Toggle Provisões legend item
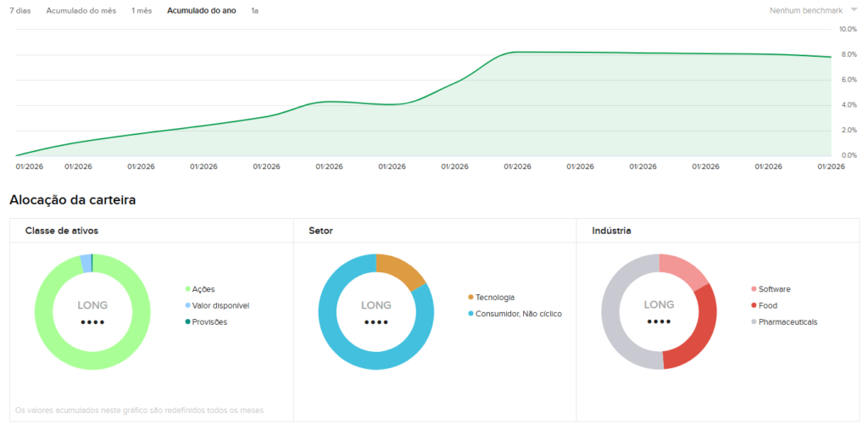Viewport: 868px width, 430px height. [209, 321]
